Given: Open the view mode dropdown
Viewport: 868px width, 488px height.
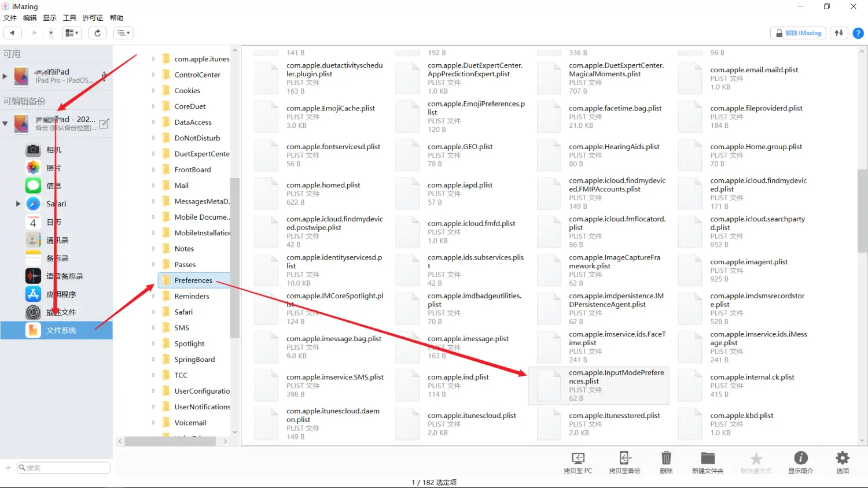Looking at the screenshot, I should pos(72,33).
